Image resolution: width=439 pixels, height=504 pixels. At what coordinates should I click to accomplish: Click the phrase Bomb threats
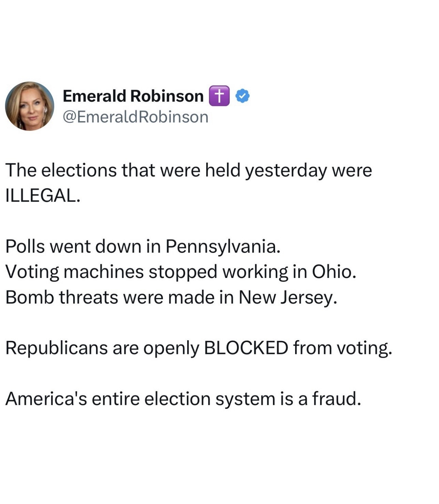(62, 297)
